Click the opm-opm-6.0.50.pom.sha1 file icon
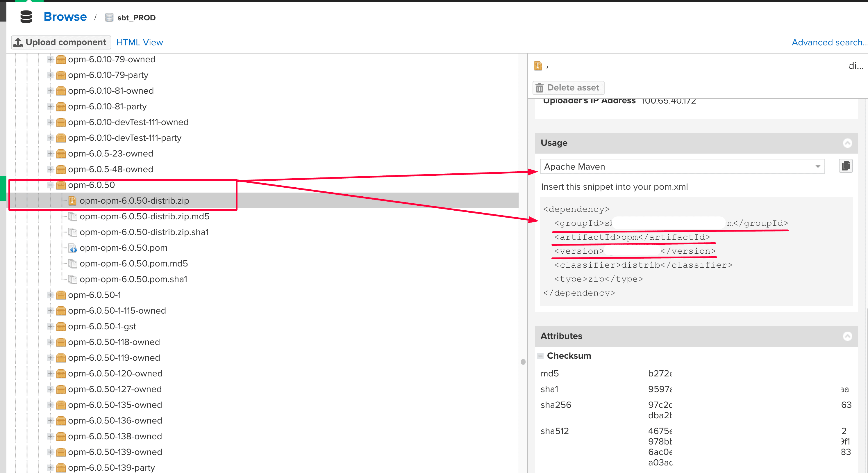This screenshot has width=868, height=473. point(72,280)
